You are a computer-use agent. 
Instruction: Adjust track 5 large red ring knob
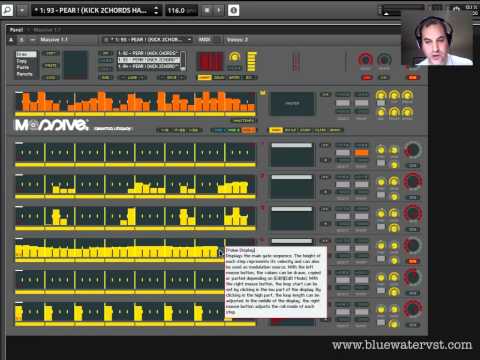click(x=413, y=277)
